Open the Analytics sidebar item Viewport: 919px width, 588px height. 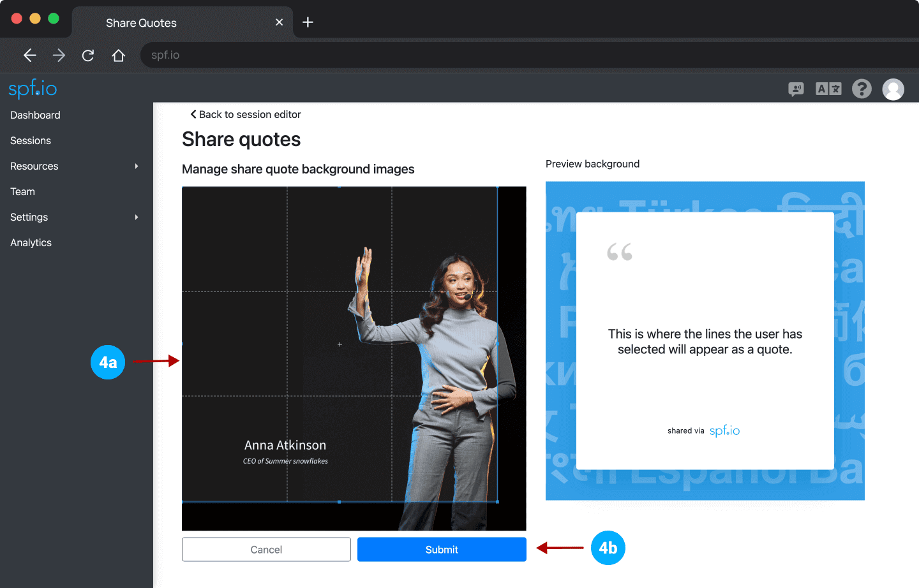[31, 243]
